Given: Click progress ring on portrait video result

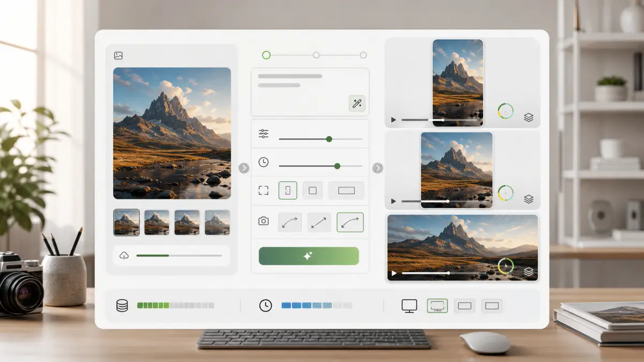Looking at the screenshot, I should click(506, 112).
